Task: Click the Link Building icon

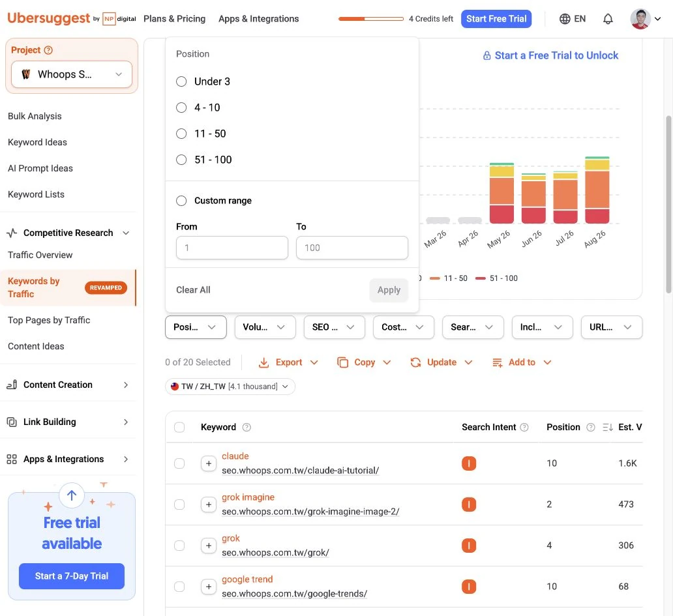Action: (12, 422)
